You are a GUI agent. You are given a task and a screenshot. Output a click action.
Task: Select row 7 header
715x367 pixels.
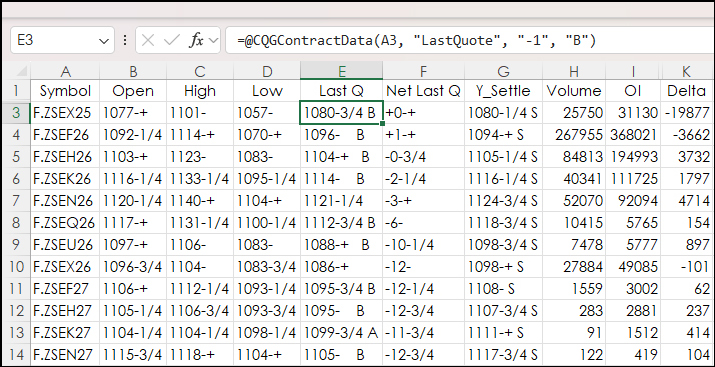tap(16, 201)
